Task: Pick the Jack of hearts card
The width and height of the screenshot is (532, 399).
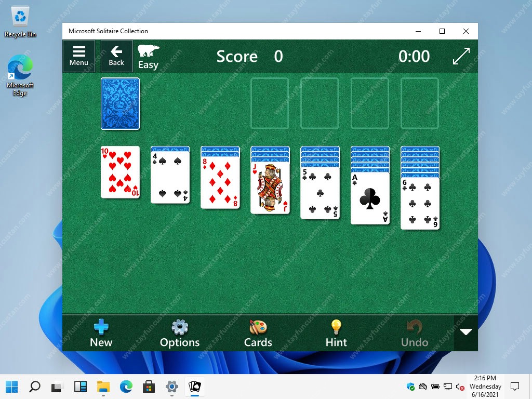Action: (270, 188)
